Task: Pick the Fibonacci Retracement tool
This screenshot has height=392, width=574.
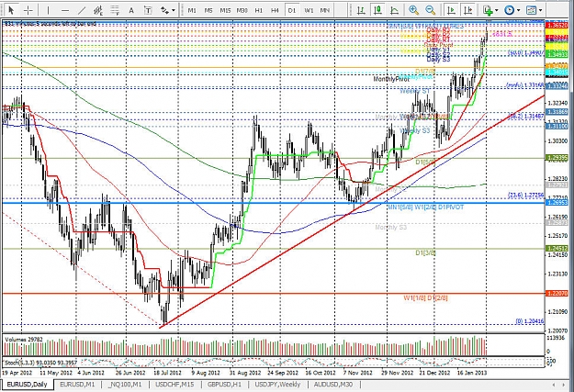Action: pyautogui.click(x=115, y=10)
